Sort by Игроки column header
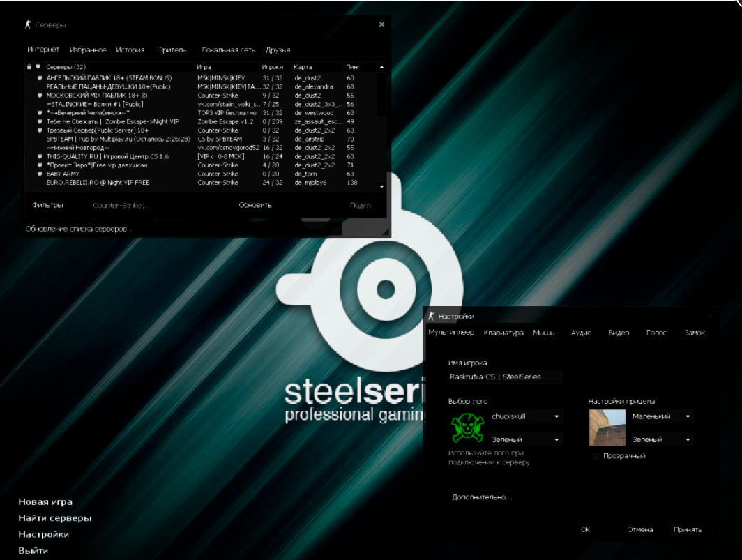This screenshot has width=742, height=560. click(x=275, y=67)
